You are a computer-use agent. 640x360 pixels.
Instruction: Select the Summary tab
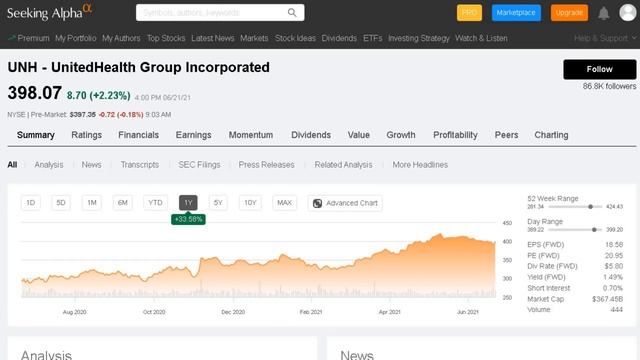coord(36,135)
